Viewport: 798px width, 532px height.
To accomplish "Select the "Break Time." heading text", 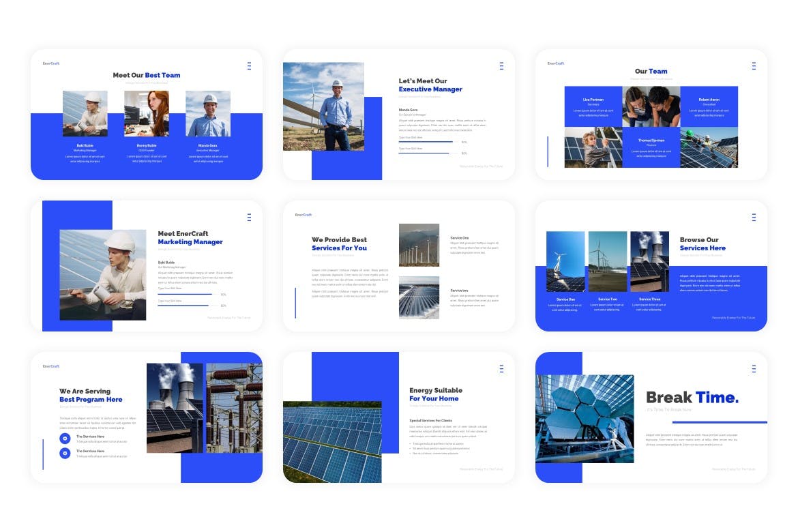I will tap(692, 398).
